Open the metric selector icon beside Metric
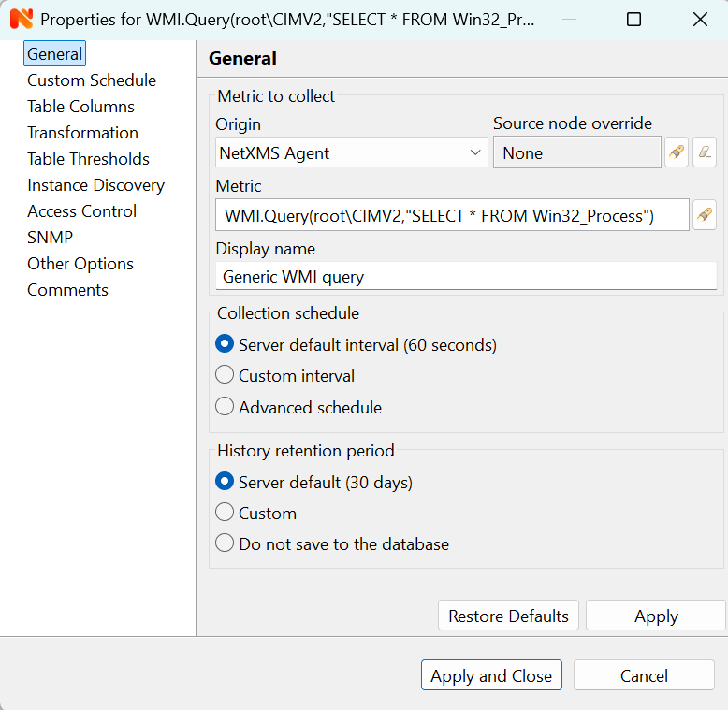 coord(705,215)
